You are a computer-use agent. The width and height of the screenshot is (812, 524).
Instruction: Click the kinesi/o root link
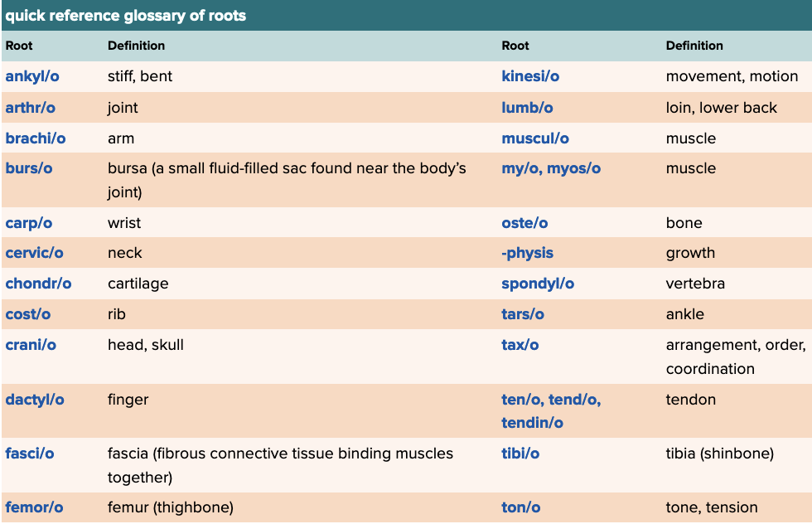[530, 76]
